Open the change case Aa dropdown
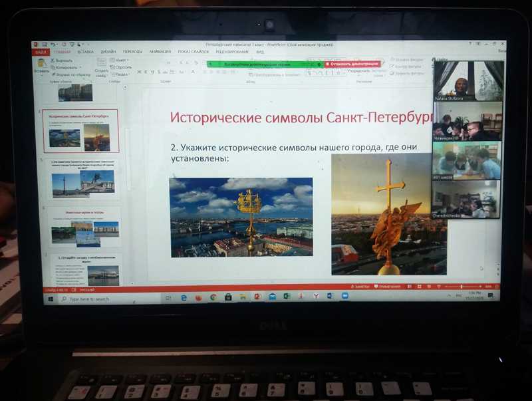 [182, 72]
